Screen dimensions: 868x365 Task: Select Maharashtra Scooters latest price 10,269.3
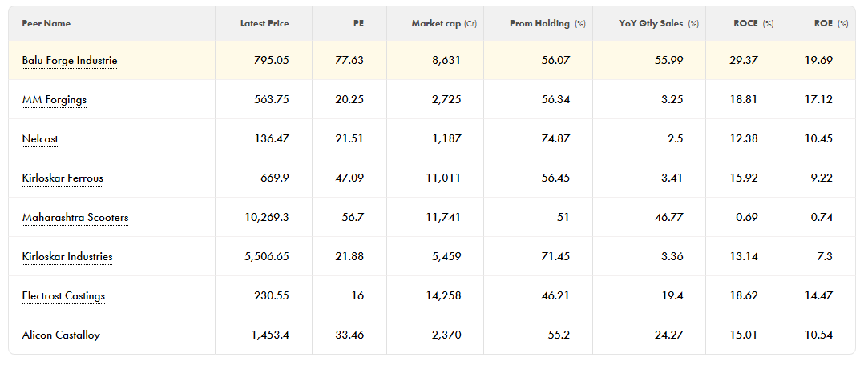coord(267,218)
